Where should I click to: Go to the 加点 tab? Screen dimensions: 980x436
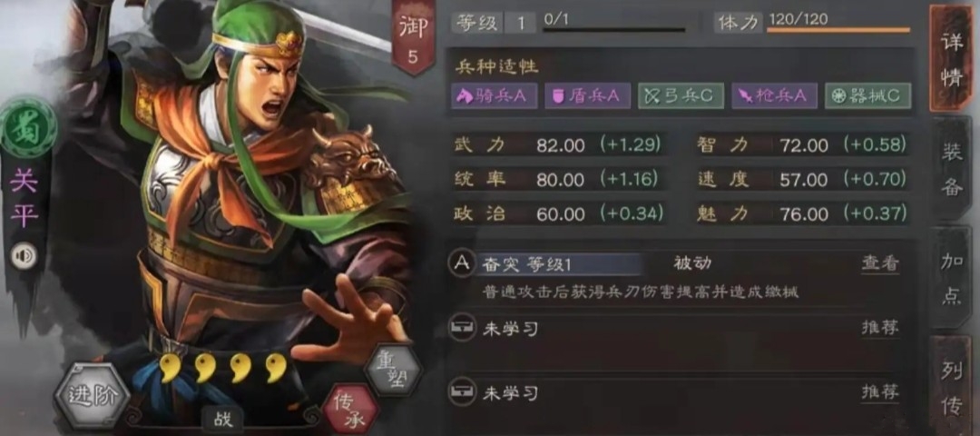[x=952, y=278]
